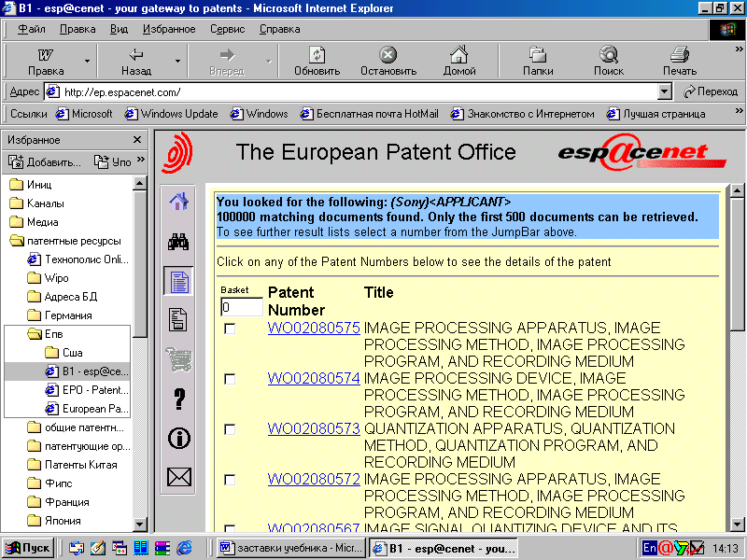The width and height of the screenshot is (747, 560).
Task: Expand the favorites toolbar chevron beside Упо
Action: [x=141, y=160]
